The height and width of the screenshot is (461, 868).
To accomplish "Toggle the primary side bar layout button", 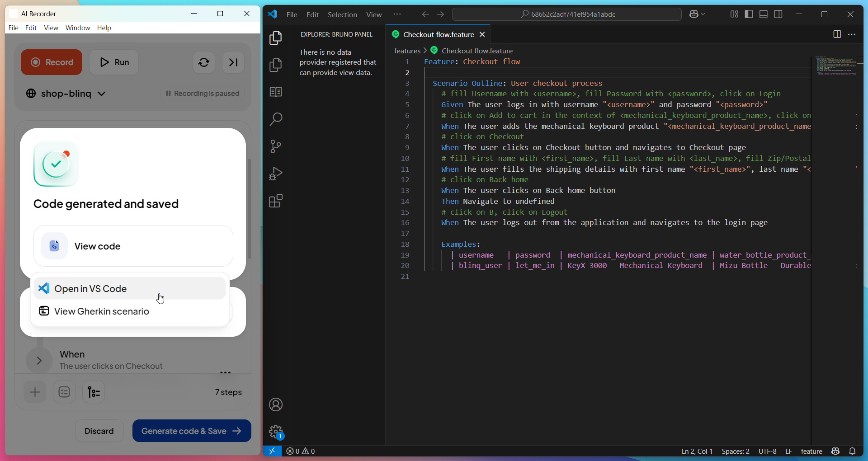I will 749,14.
